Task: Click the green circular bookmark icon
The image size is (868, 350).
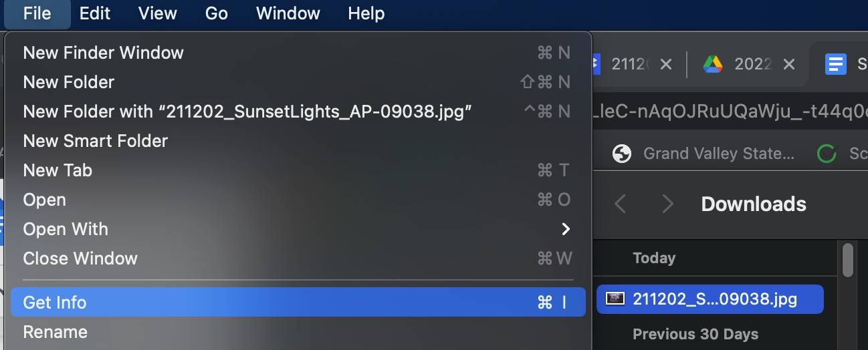Action: click(827, 154)
